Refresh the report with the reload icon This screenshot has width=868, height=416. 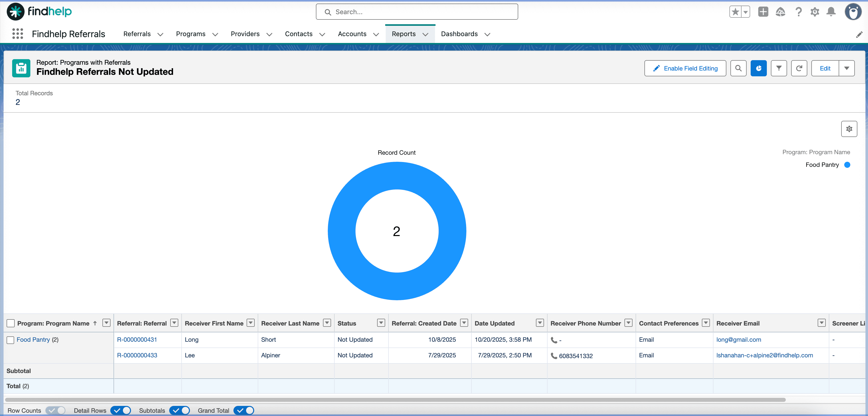coord(799,68)
